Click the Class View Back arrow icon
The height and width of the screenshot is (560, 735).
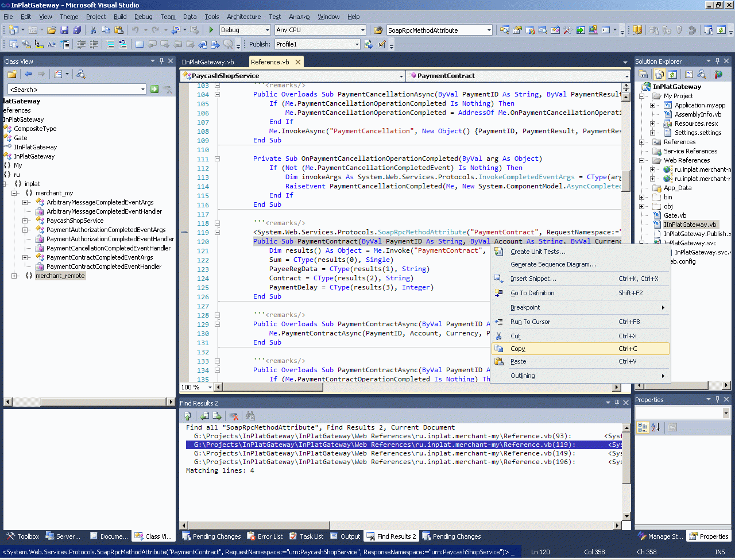tap(28, 74)
